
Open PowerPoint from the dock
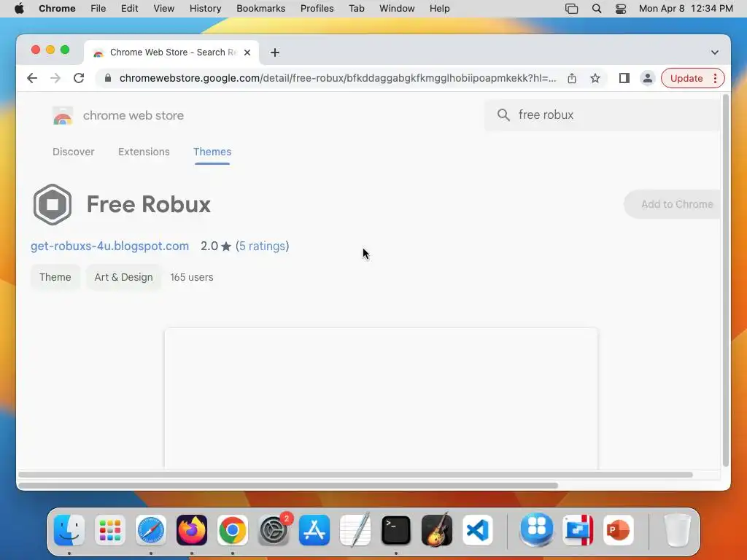[x=619, y=530]
